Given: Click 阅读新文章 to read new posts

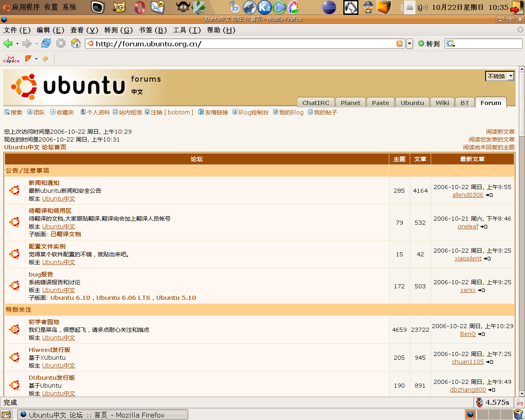Looking at the screenshot, I should point(500,132).
